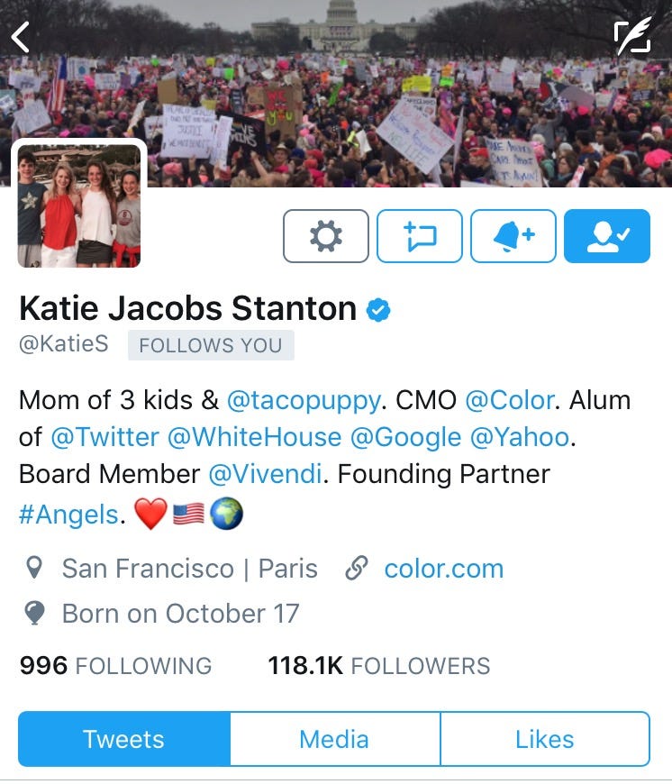This screenshot has height=784, width=672.
Task: View the 118.1K followers list
Action: (378, 666)
